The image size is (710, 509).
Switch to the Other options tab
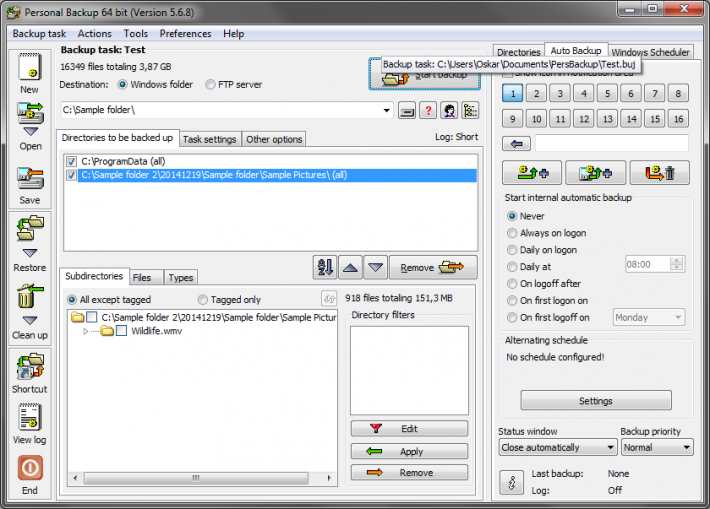coord(274,139)
